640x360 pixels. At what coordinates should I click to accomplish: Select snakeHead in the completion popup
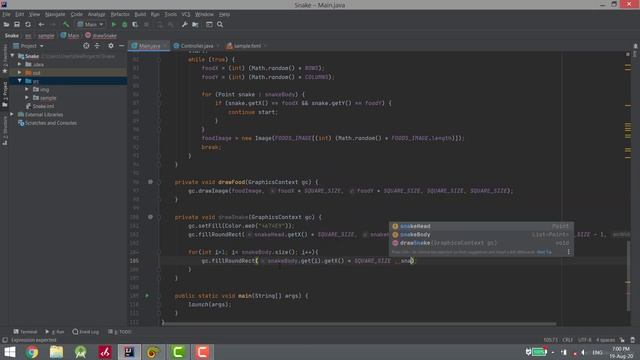[x=481, y=226]
